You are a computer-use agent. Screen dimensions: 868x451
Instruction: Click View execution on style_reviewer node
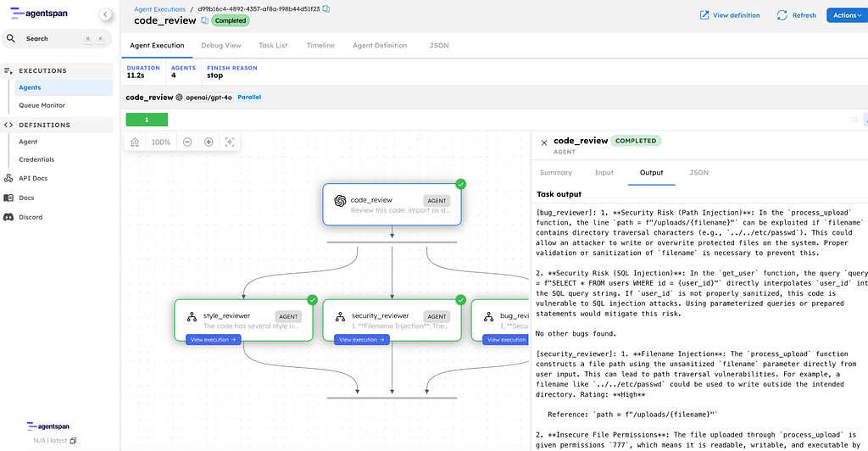click(214, 339)
